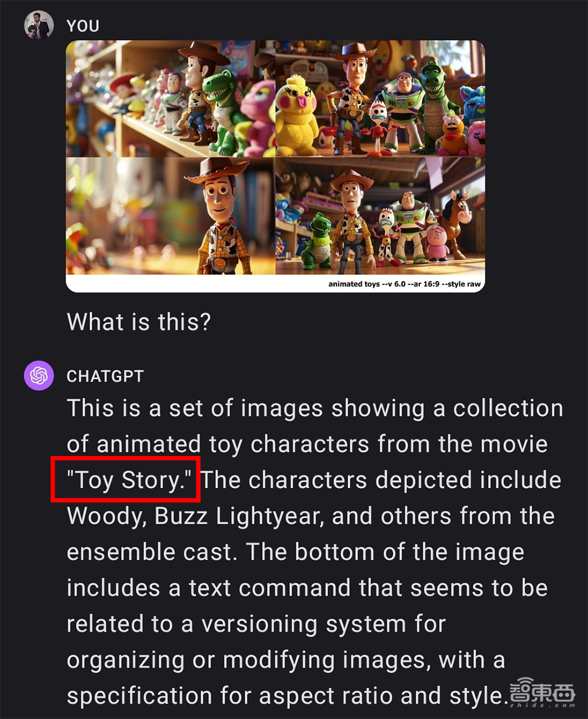Click the CHATGPT sender label

coord(105,376)
